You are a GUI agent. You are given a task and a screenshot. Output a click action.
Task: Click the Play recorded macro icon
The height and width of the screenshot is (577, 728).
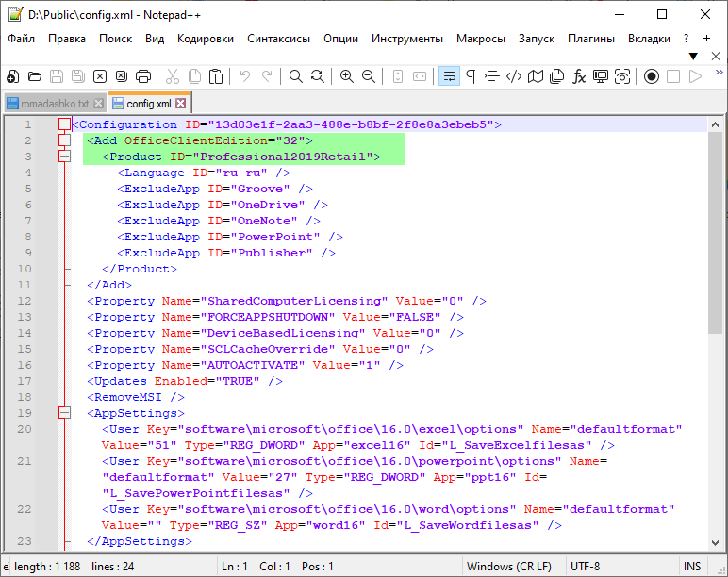pos(695,76)
